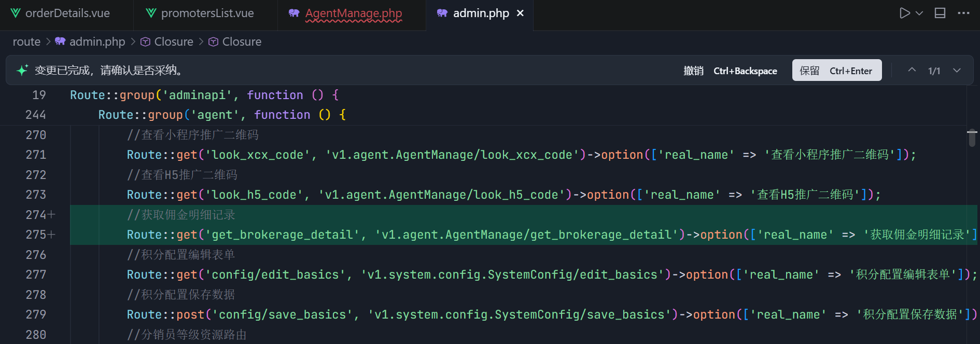Click line number 279
Image resolution: width=980 pixels, height=344 pixels.
pos(36,314)
